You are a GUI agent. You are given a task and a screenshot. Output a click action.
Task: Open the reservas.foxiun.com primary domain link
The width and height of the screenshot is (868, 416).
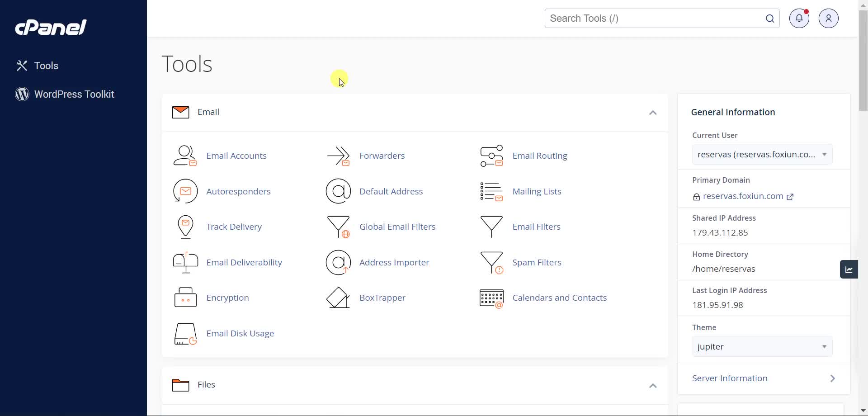[x=743, y=196]
